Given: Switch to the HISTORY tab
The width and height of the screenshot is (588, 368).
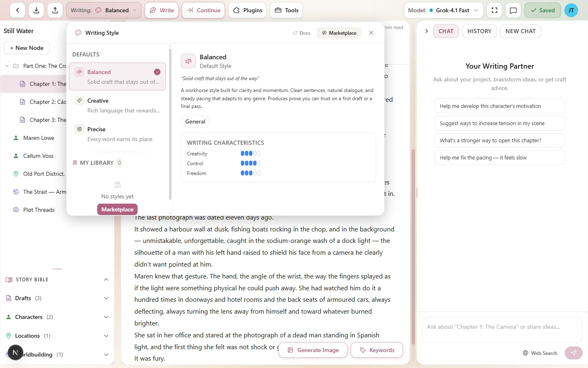Looking at the screenshot, I should tap(479, 31).
